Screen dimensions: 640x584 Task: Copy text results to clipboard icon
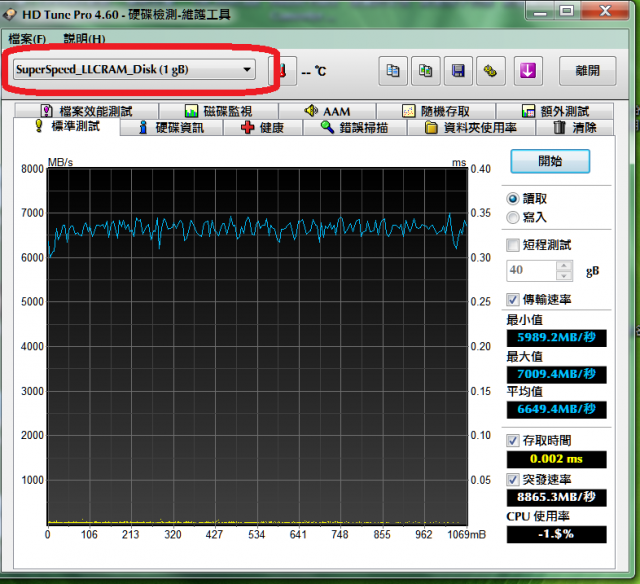coord(393,71)
